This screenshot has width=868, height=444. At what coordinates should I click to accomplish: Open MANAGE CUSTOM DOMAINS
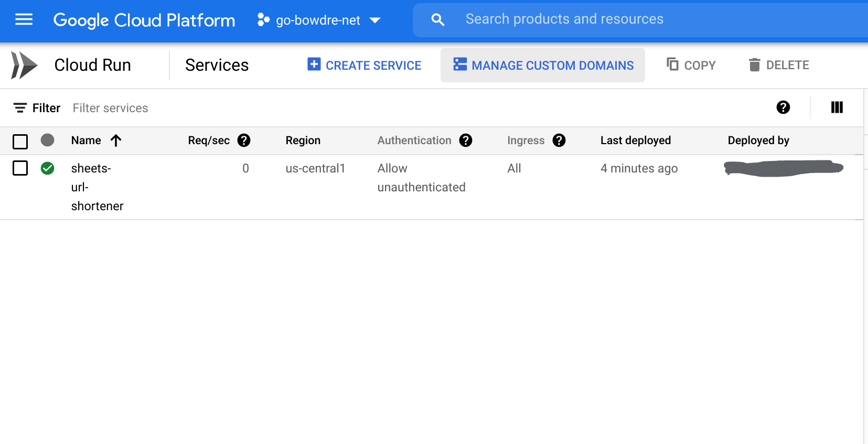(x=543, y=65)
